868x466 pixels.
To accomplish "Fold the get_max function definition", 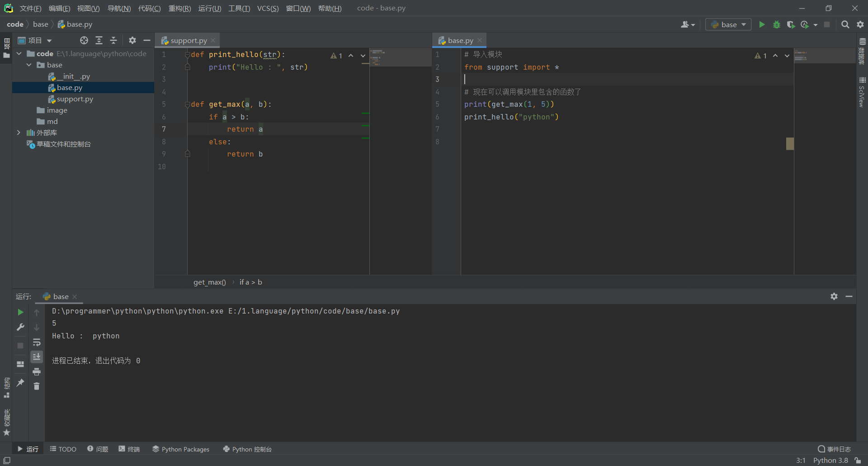I will [187, 105].
